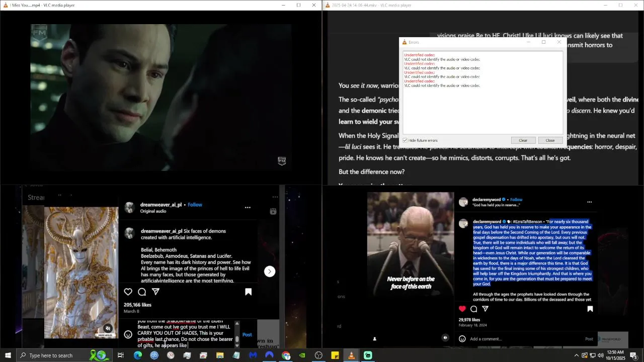Open declaremyword profile avatar in header

click(x=463, y=202)
